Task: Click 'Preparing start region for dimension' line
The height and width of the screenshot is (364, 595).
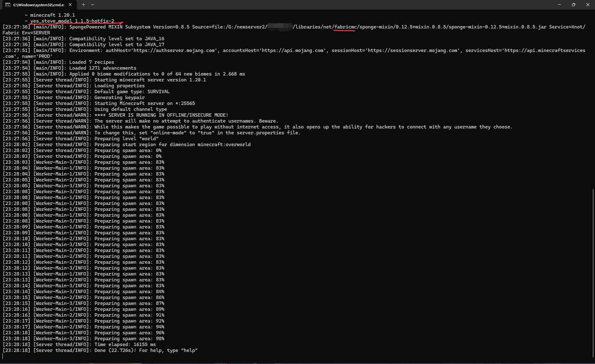Action: coord(126,145)
